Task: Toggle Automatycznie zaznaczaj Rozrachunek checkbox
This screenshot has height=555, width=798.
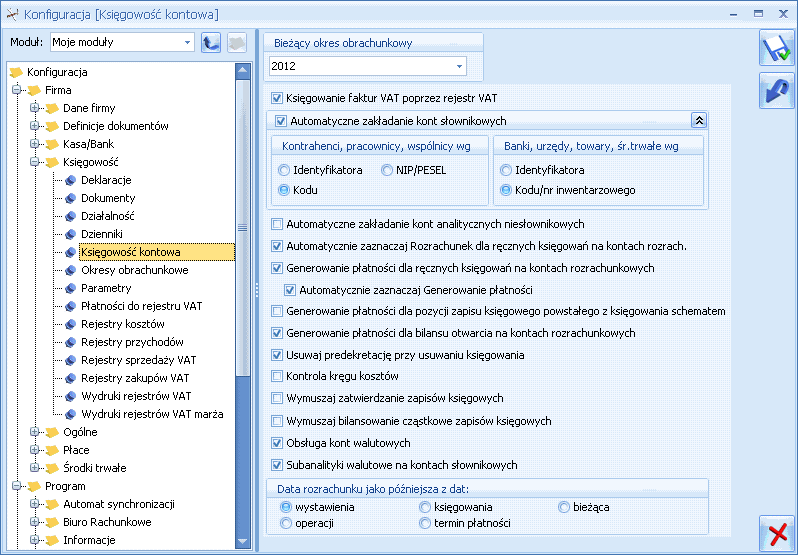Action: (x=277, y=246)
